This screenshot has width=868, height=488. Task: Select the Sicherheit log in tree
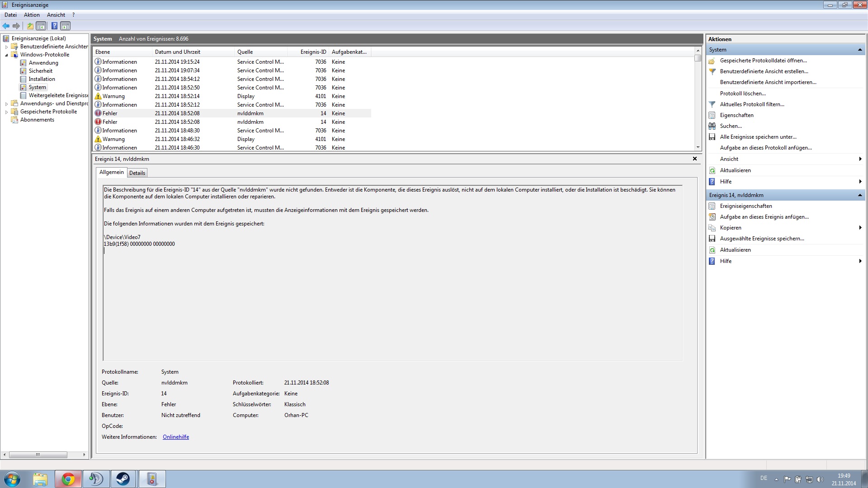(x=40, y=71)
